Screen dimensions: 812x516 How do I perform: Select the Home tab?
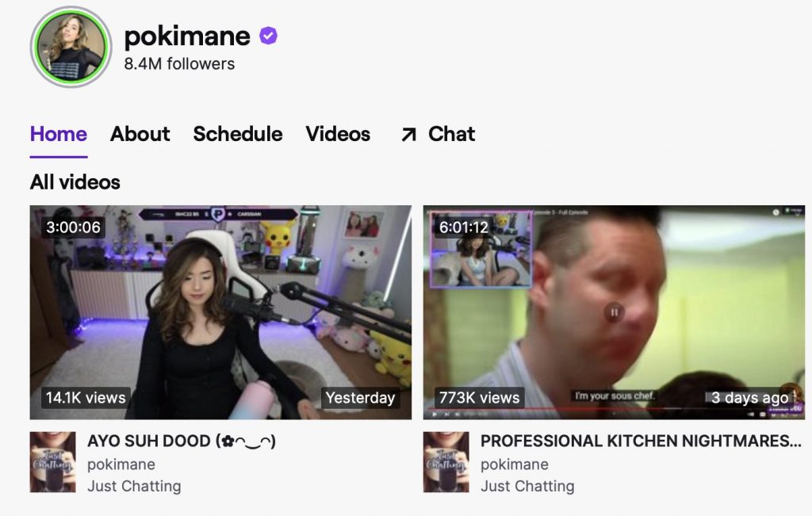59,134
